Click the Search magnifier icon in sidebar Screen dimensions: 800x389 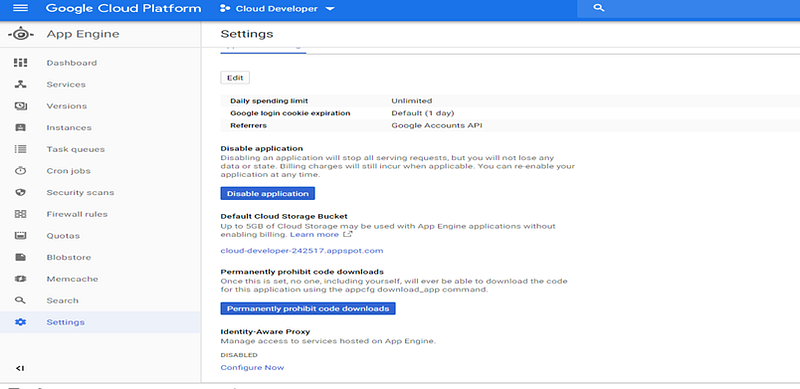[20, 300]
